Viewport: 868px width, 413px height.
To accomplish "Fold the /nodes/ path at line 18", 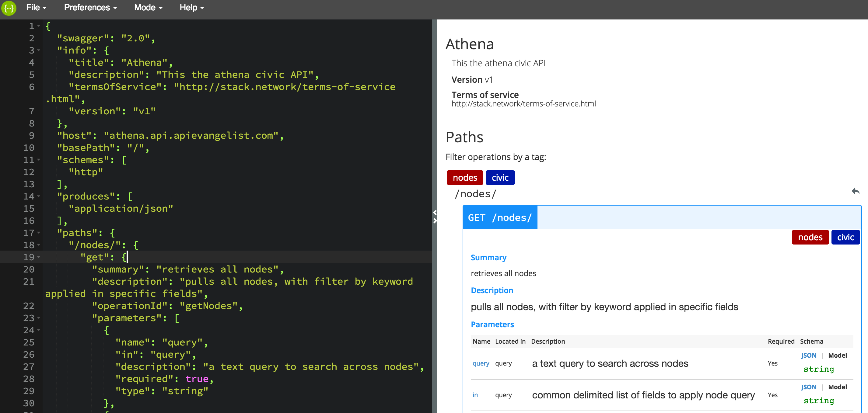I will pos(39,245).
